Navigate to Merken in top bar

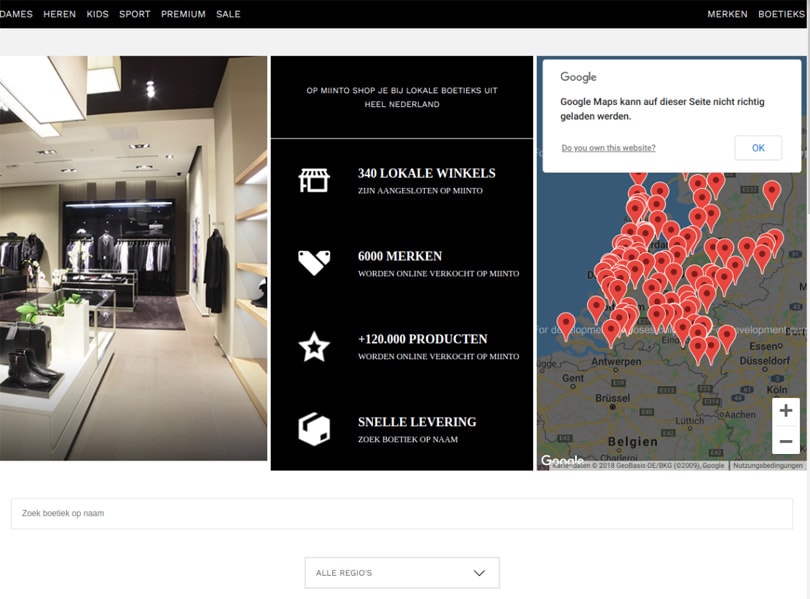coord(727,14)
